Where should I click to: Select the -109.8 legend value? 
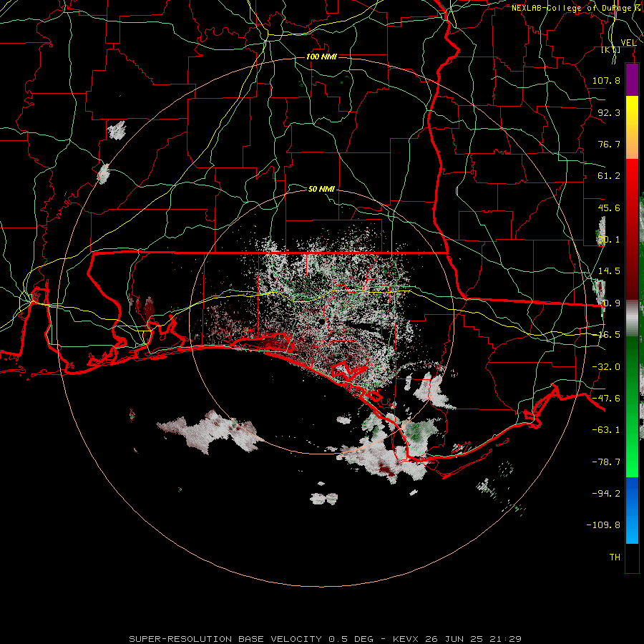[603, 525]
